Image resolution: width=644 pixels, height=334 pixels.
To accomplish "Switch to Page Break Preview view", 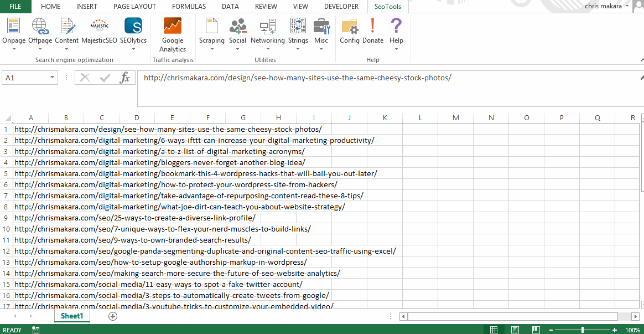I will pos(536,330).
